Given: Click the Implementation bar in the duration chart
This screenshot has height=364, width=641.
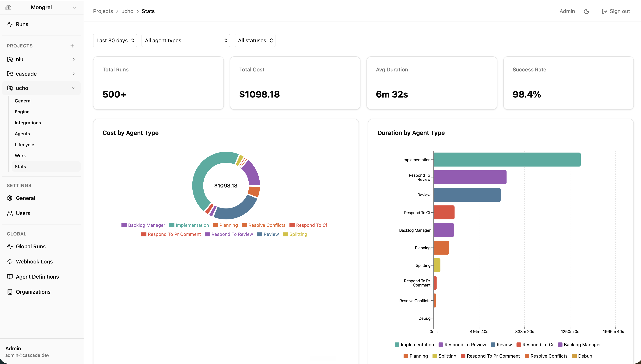Looking at the screenshot, I should click(x=507, y=160).
